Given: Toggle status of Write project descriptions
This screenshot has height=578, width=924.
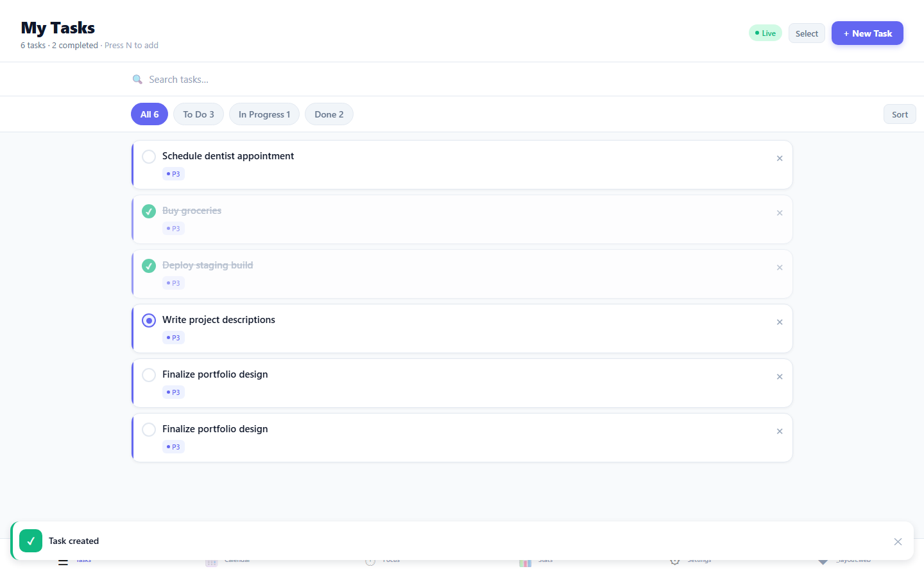Looking at the screenshot, I should pos(149,320).
